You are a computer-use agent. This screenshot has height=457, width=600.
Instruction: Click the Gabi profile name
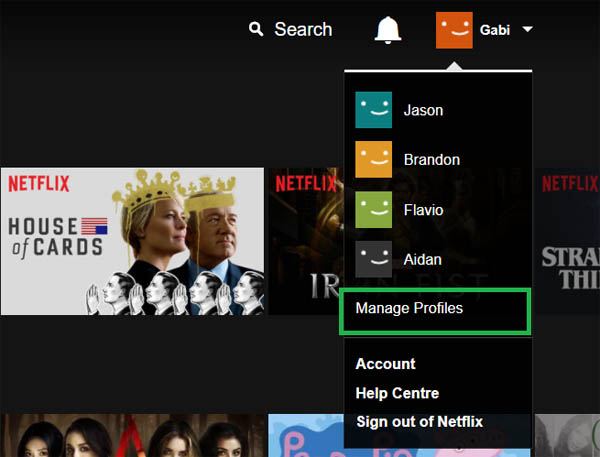click(495, 30)
